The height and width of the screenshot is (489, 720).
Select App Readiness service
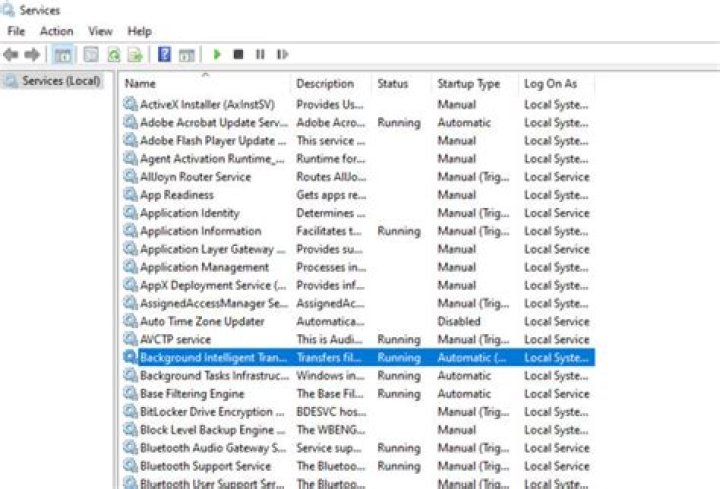coord(359,195)
